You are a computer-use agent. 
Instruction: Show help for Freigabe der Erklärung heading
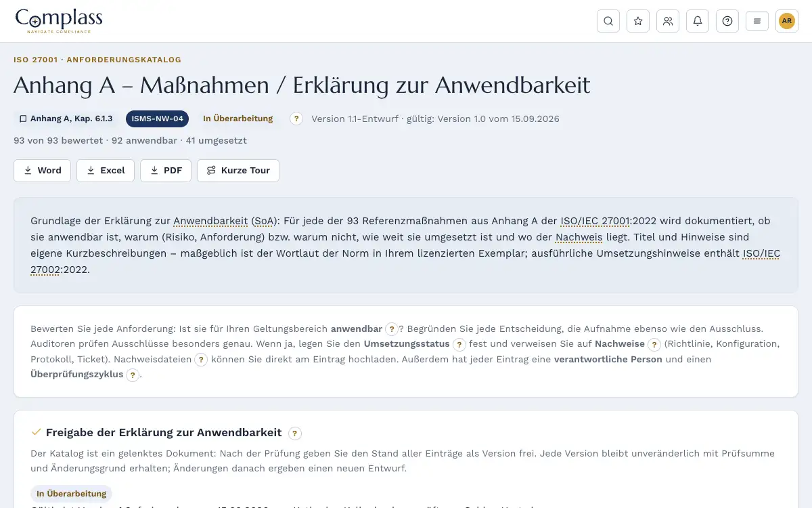pos(295,433)
